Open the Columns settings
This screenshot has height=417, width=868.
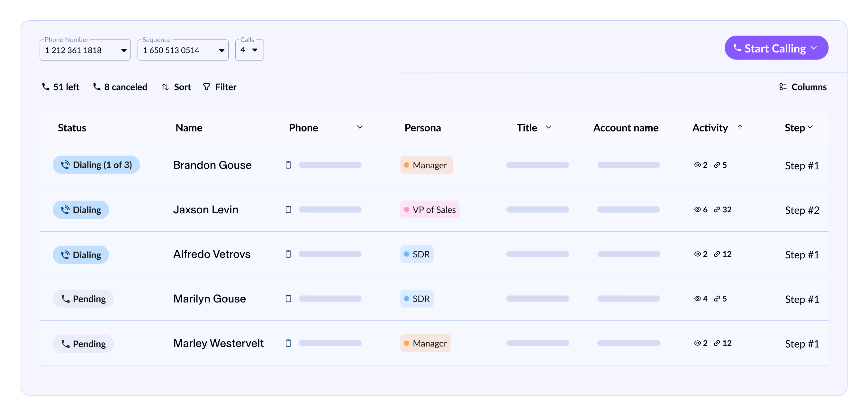(803, 87)
